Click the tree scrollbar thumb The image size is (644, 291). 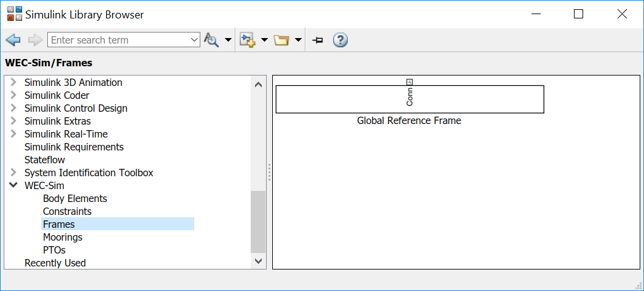pos(258,222)
